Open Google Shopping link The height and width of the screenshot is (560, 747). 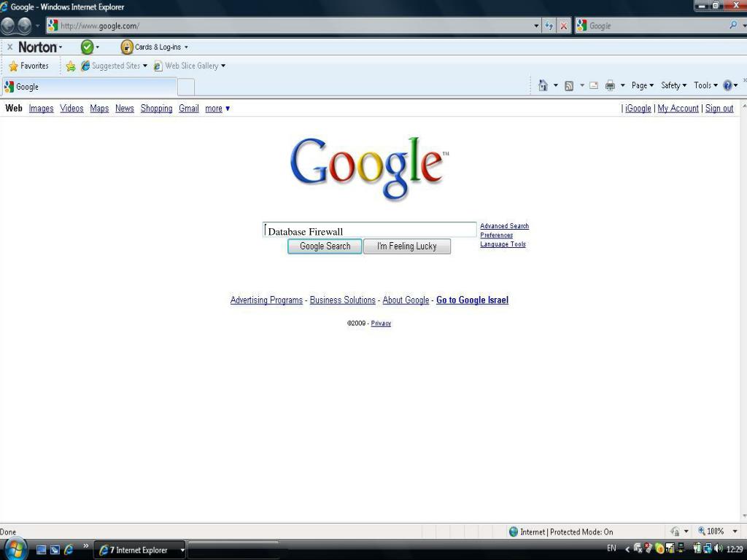(156, 108)
